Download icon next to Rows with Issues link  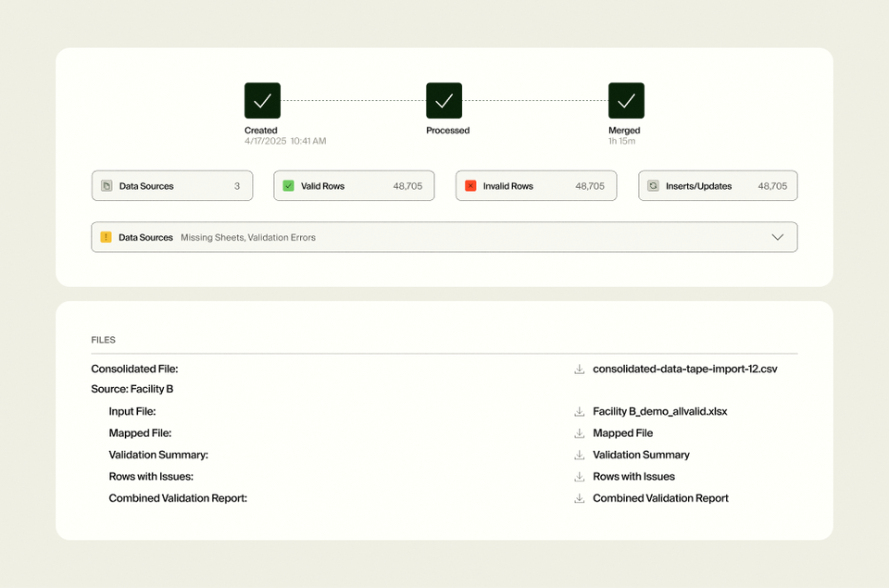[x=579, y=477]
